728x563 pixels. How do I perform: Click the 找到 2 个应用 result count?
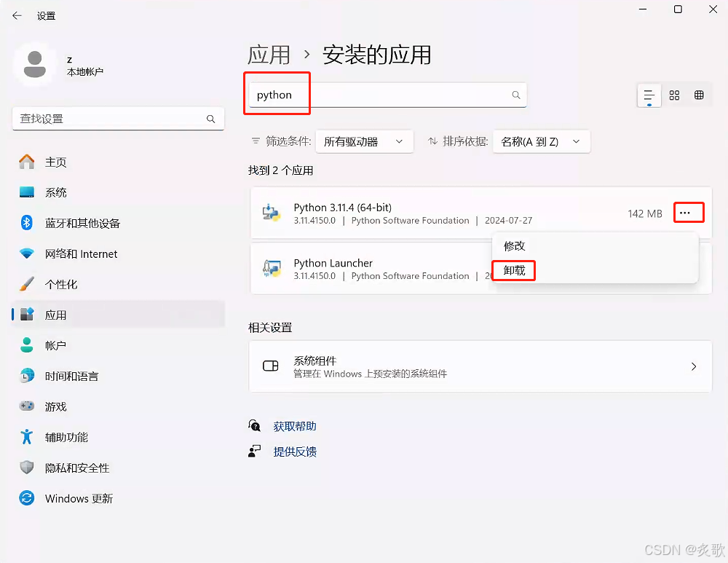click(x=280, y=170)
